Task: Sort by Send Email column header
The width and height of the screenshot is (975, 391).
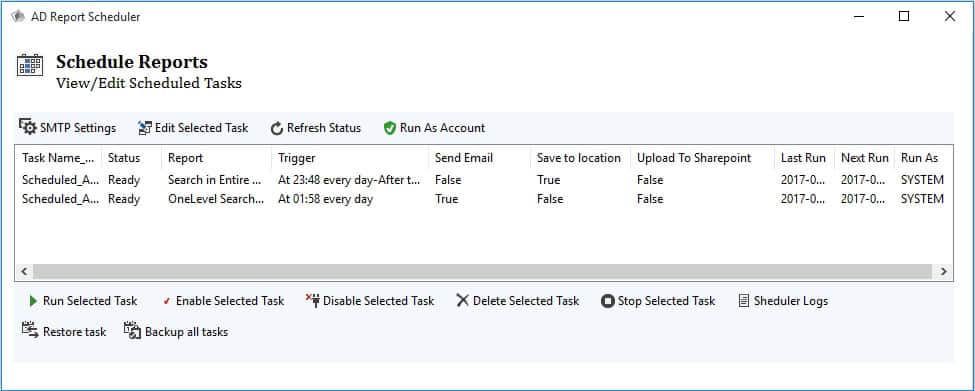Action: pos(479,158)
